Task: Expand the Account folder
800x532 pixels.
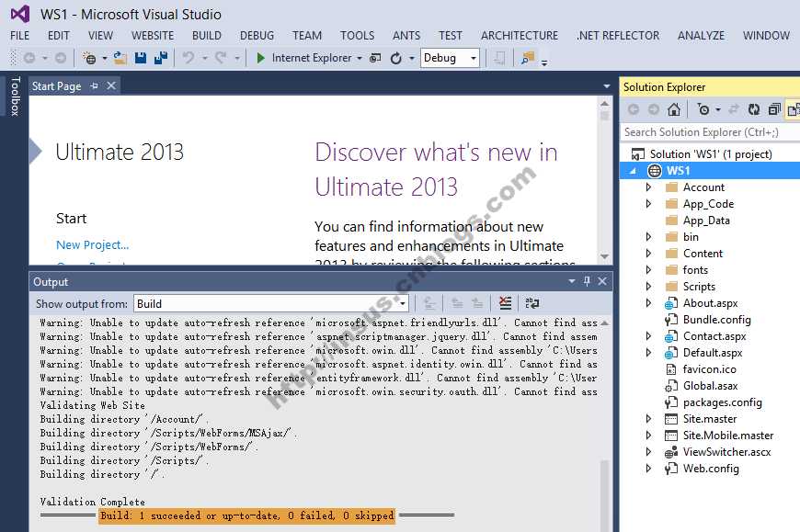Action: (x=648, y=187)
